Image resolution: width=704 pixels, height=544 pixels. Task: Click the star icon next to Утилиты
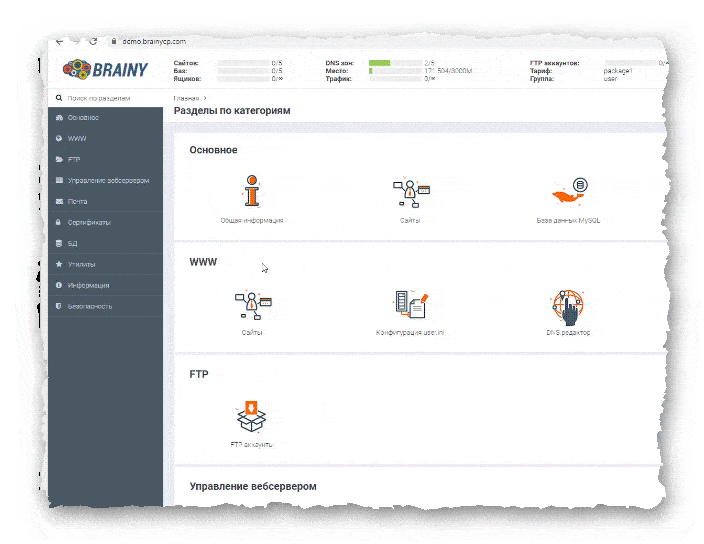[59, 264]
